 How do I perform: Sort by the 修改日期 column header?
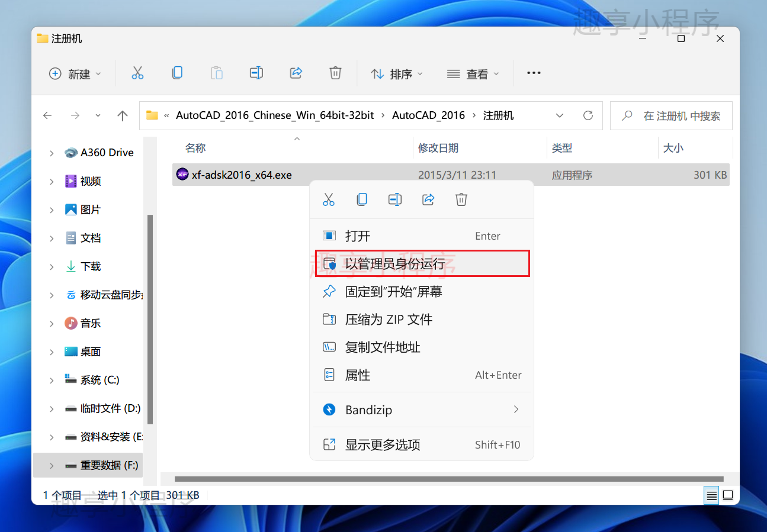438,148
